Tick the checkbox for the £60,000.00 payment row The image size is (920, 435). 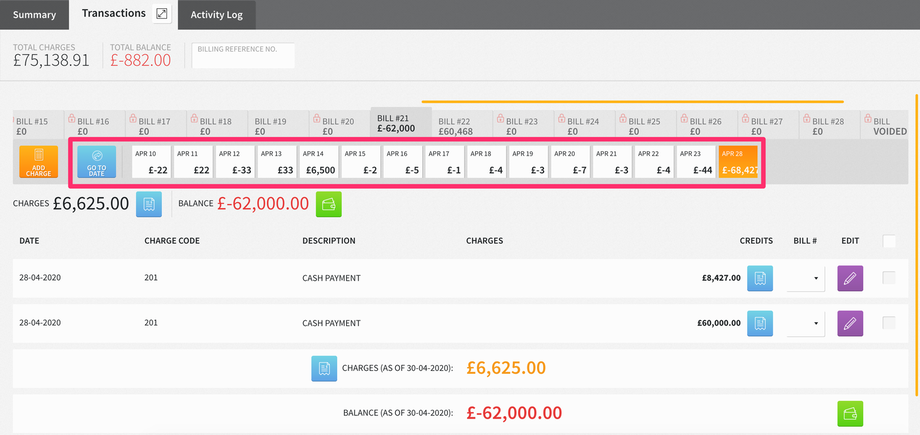[889, 323]
